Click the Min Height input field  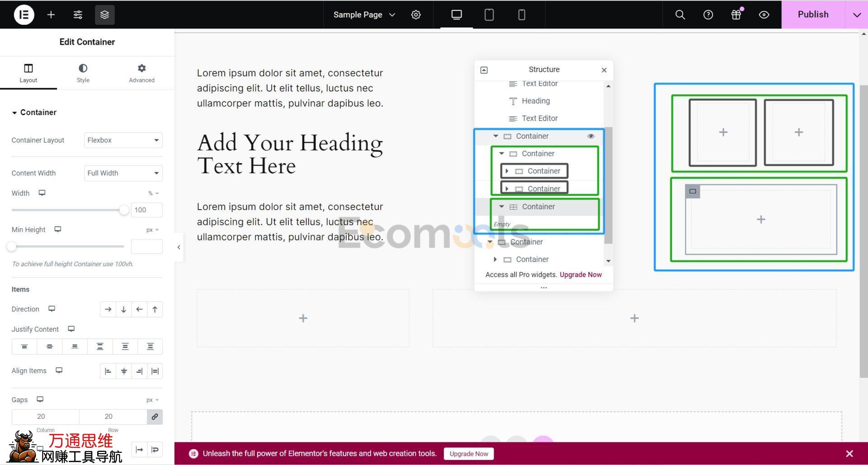146,247
